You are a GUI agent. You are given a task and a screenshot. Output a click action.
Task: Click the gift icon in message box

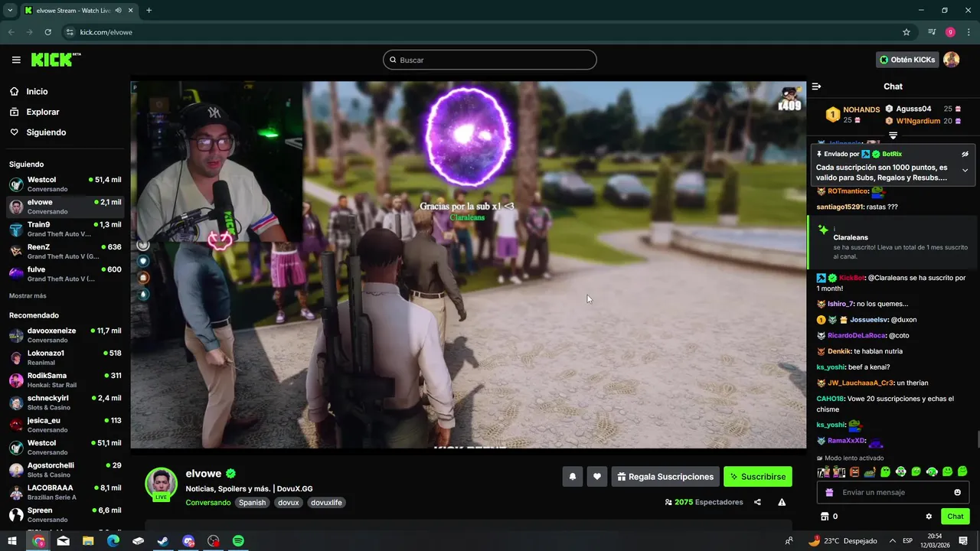coord(829,492)
